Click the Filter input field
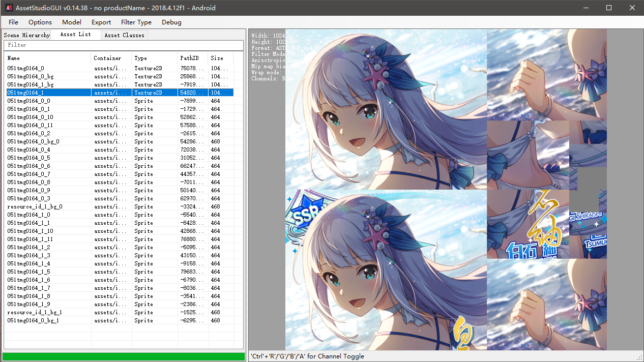 123,45
